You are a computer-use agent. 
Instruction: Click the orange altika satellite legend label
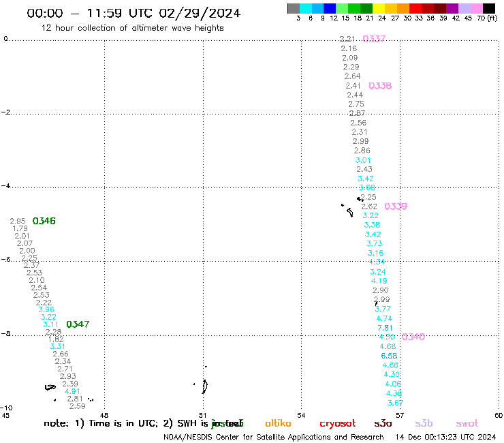278,423
